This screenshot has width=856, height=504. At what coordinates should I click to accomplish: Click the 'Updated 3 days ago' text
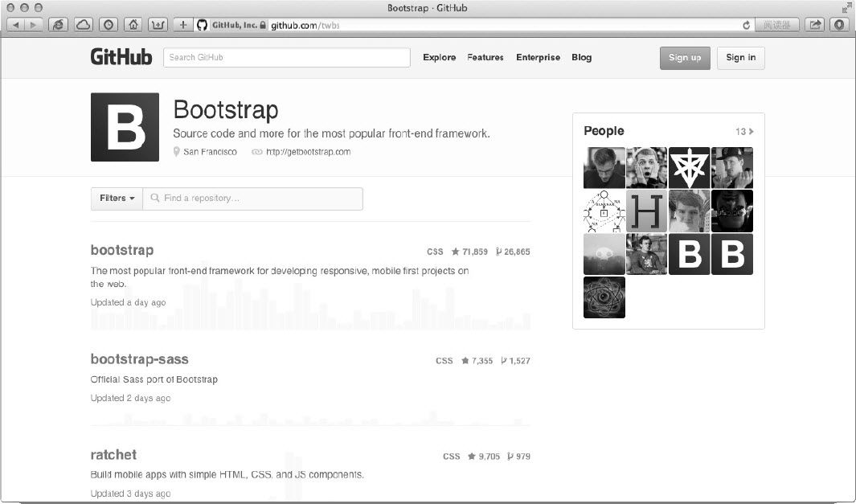pyautogui.click(x=130, y=494)
